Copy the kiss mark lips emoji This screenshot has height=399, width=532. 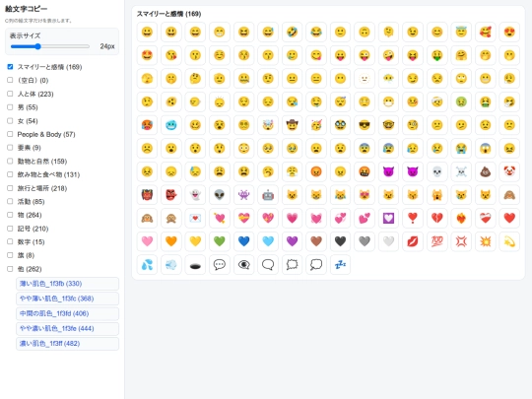pyautogui.click(x=413, y=241)
